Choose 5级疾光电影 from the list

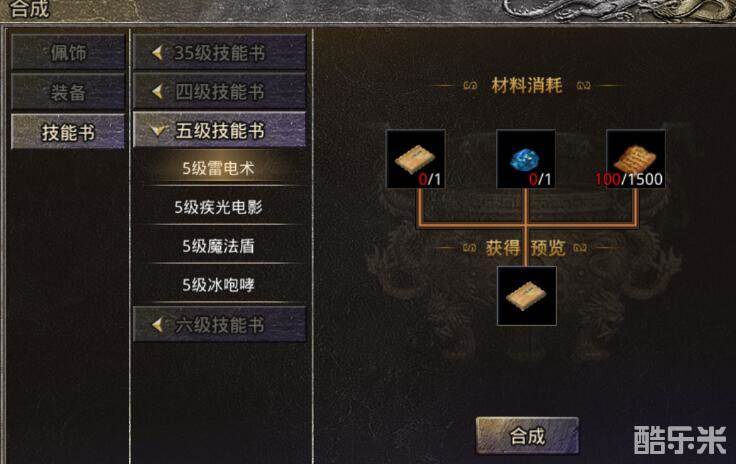click(219, 207)
